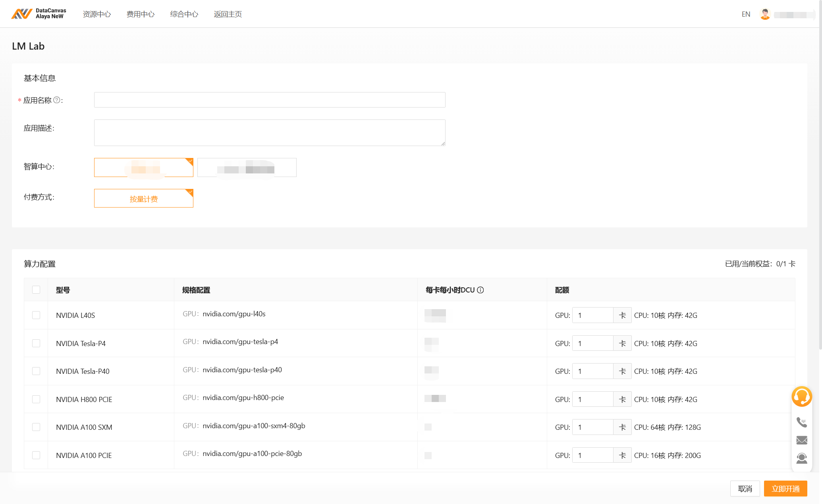822x504 pixels.
Task: Open the 费用中心 menu
Action: click(x=141, y=14)
